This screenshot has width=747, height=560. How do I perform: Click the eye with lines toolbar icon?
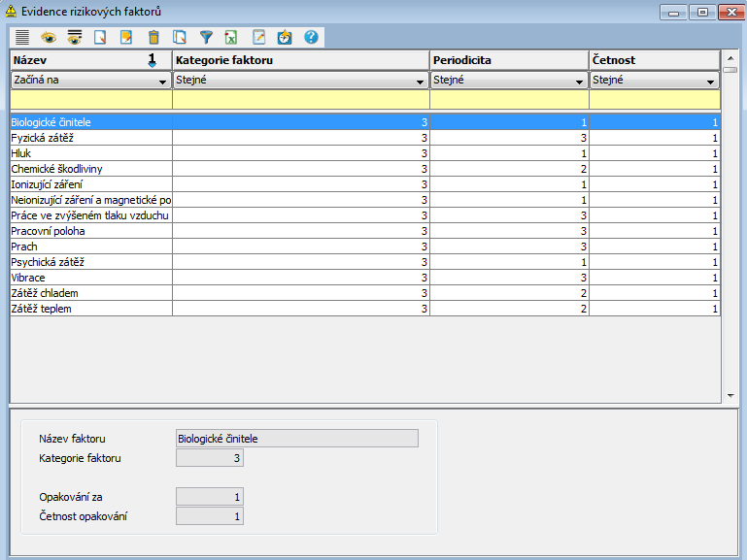pos(74,37)
